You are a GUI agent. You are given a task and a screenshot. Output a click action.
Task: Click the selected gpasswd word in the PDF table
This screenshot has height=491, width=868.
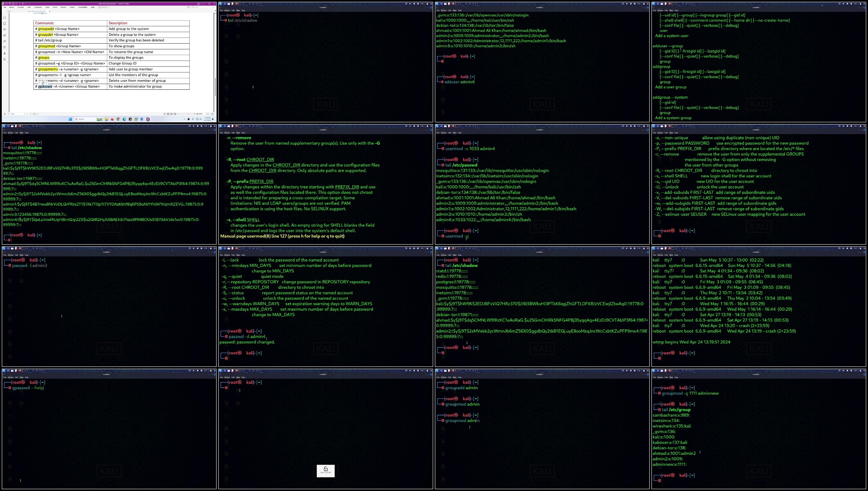45,87
